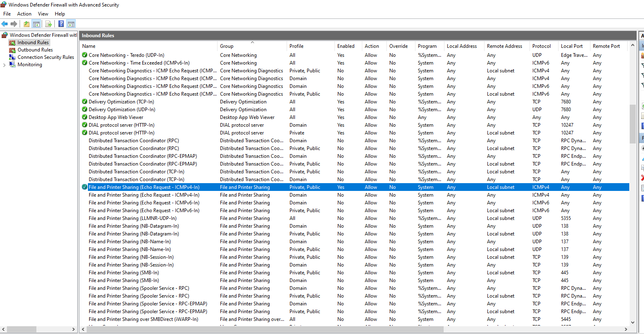Click the Connection Security Rules tree icon
Image resolution: width=644 pixels, height=334 pixels.
pos(12,57)
